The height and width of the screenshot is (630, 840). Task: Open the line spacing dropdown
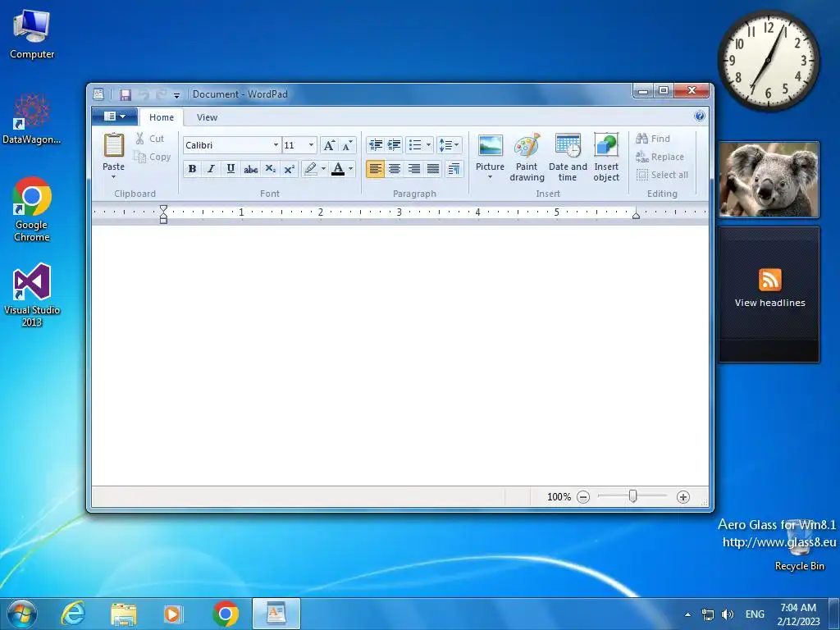click(449, 144)
